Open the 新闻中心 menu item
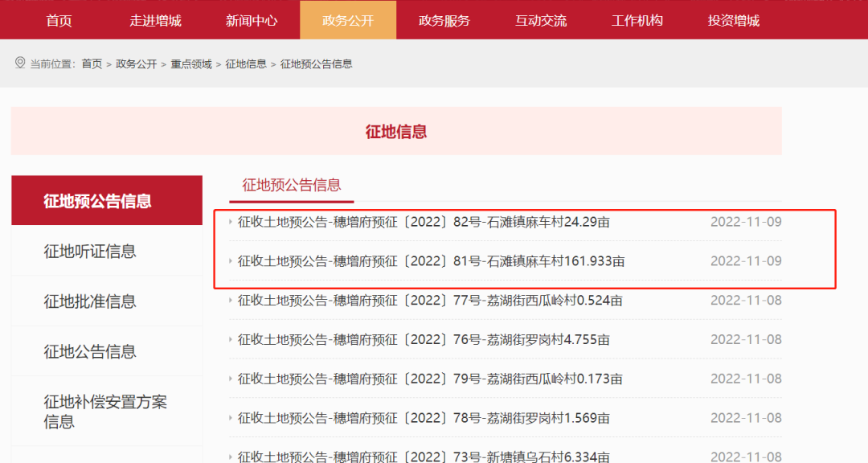The height and width of the screenshot is (463, 868). (252, 20)
